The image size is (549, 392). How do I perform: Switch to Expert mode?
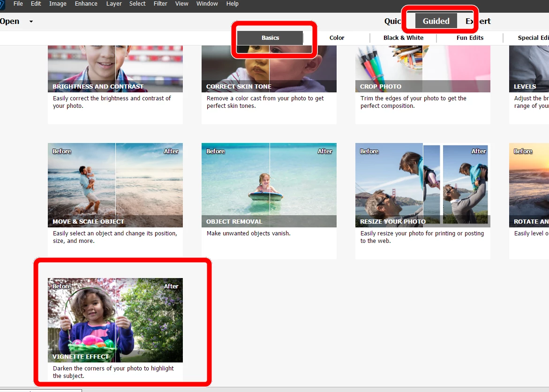point(478,22)
